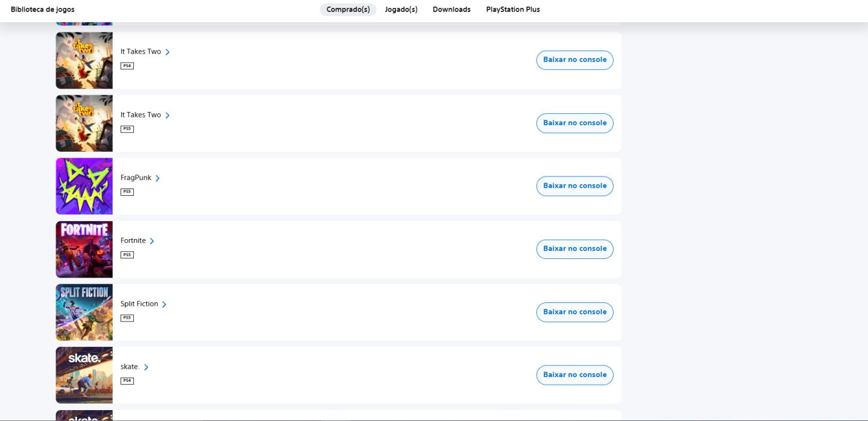Select the PlayStation Plus tab
868x421 pixels.
click(513, 10)
